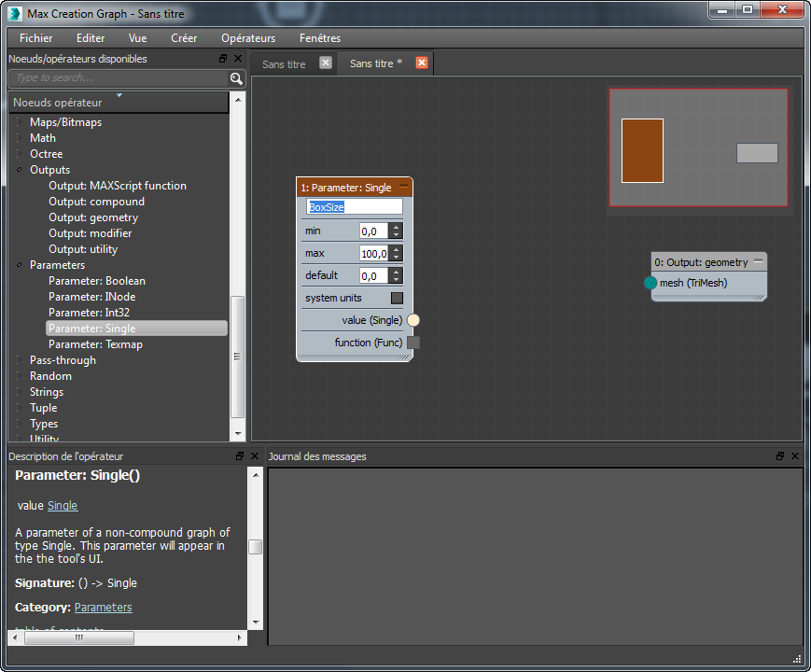
Task: Expand the Tuple category
Action: click(x=20, y=408)
